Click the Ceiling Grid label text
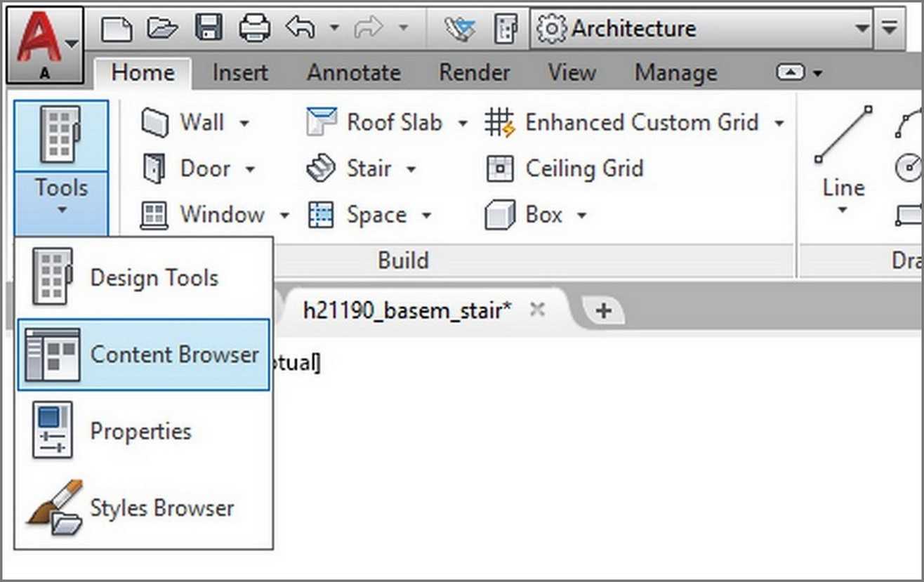Viewport: 924px width, 582px height. (x=584, y=168)
